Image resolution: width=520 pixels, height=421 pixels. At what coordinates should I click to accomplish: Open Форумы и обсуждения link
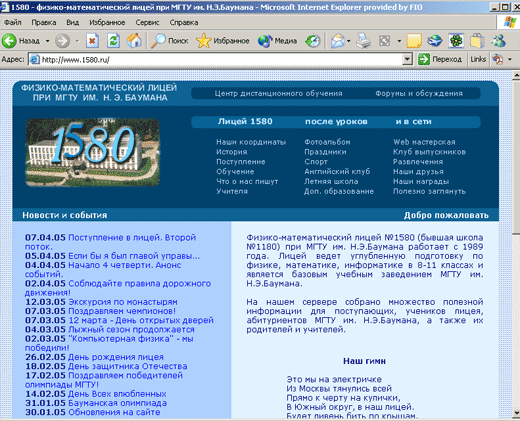tap(419, 93)
